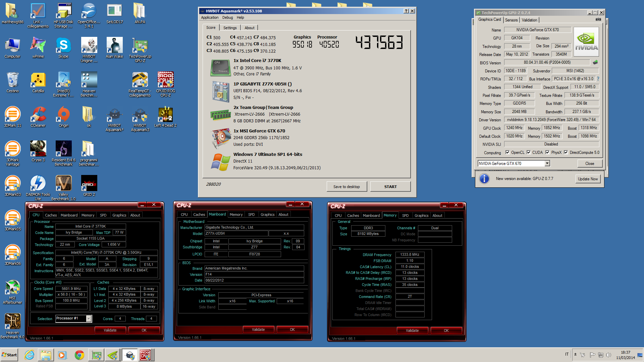Toggle PhysX checkbox in GPU-Z
Screen dimensions: 644x362
click(x=547, y=153)
